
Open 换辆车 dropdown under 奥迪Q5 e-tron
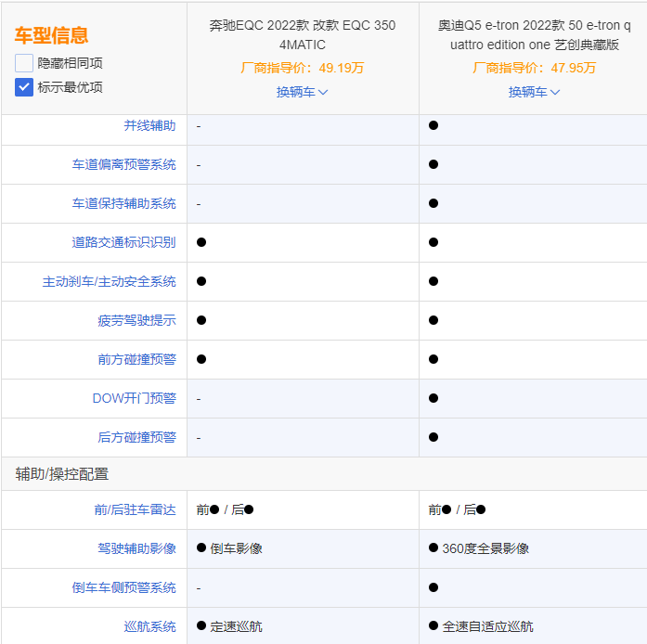[x=534, y=92]
